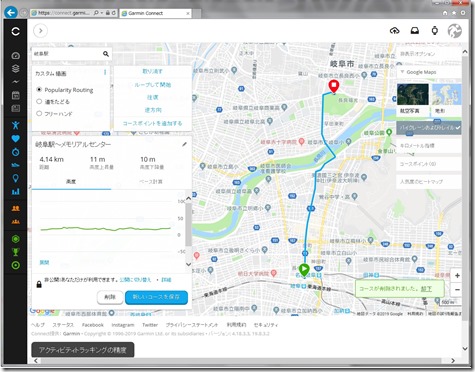The width and height of the screenshot is (475, 372).
Task: Open the news feed icon in sidebar
Action: (x=16, y=108)
